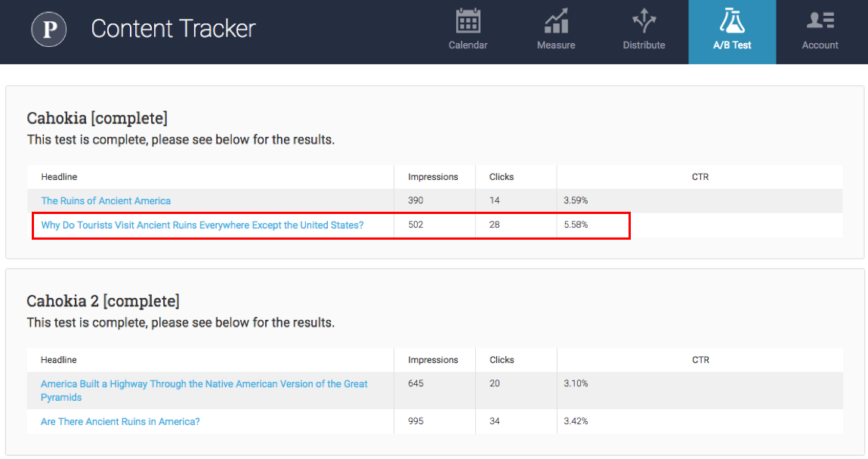Open the 'Why Do Tourists Visit Ancient Ruins' headline
Screen dimensions: 868x459
tap(202, 225)
